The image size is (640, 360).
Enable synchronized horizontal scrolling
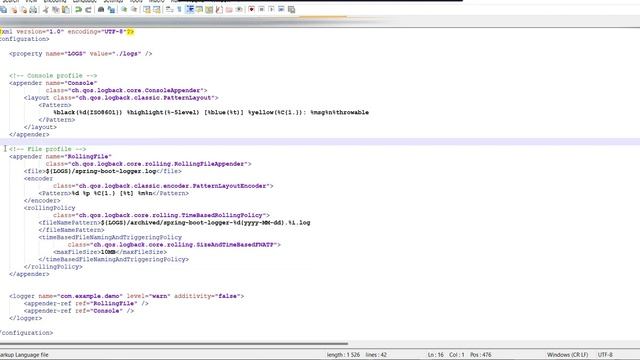pyautogui.click(x=156, y=9)
